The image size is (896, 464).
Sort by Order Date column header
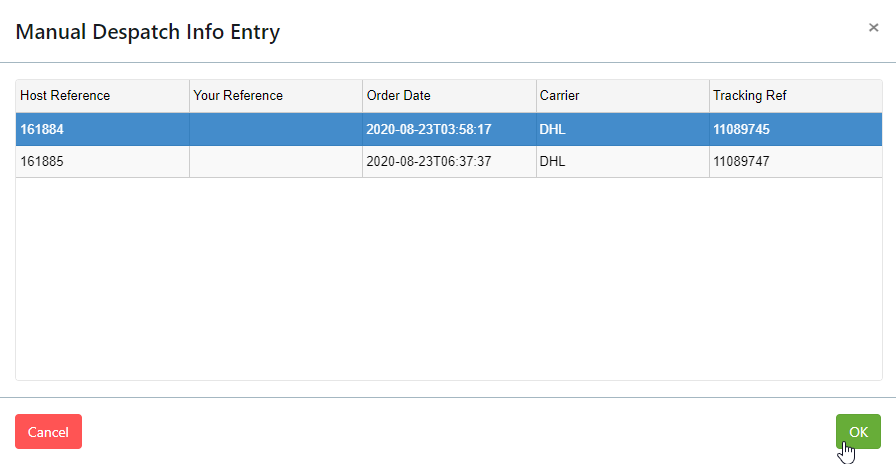click(x=449, y=96)
